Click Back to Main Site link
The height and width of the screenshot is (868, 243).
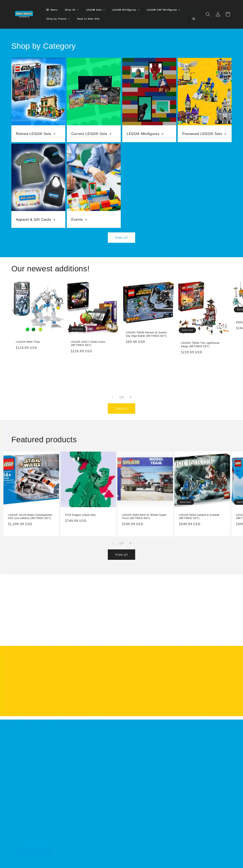(88, 19)
